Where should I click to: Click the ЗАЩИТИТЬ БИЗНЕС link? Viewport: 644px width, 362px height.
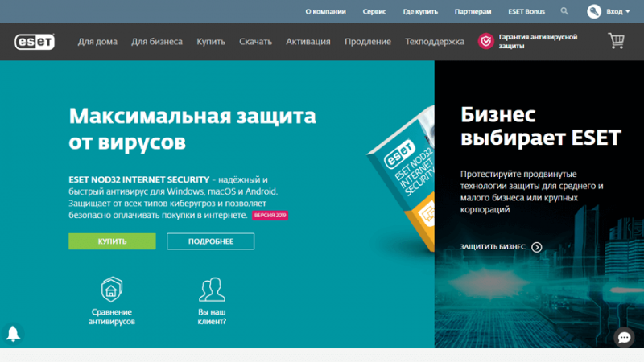pos(493,247)
